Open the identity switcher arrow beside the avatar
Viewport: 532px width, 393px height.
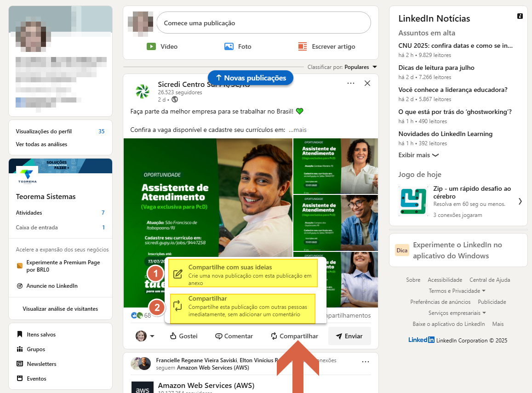tap(152, 336)
